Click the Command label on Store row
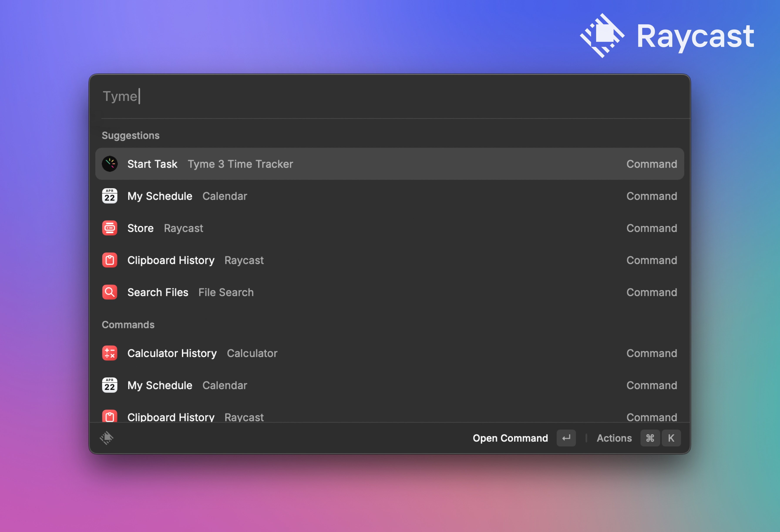Screen dimensions: 780x532 [x=652, y=228]
